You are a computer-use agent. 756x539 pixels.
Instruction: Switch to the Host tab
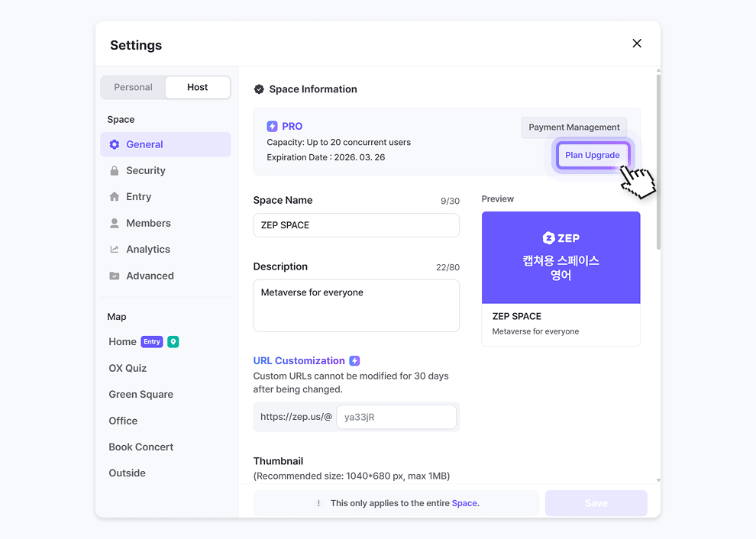(197, 87)
